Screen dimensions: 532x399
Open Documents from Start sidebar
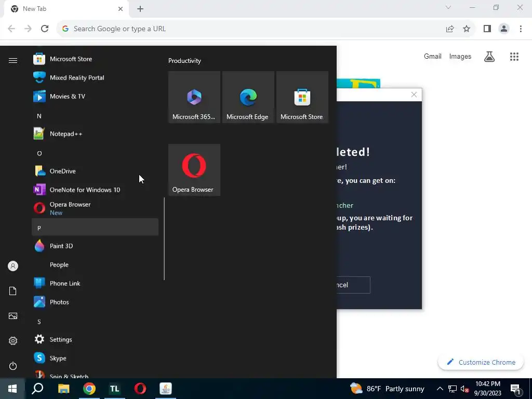click(13, 291)
